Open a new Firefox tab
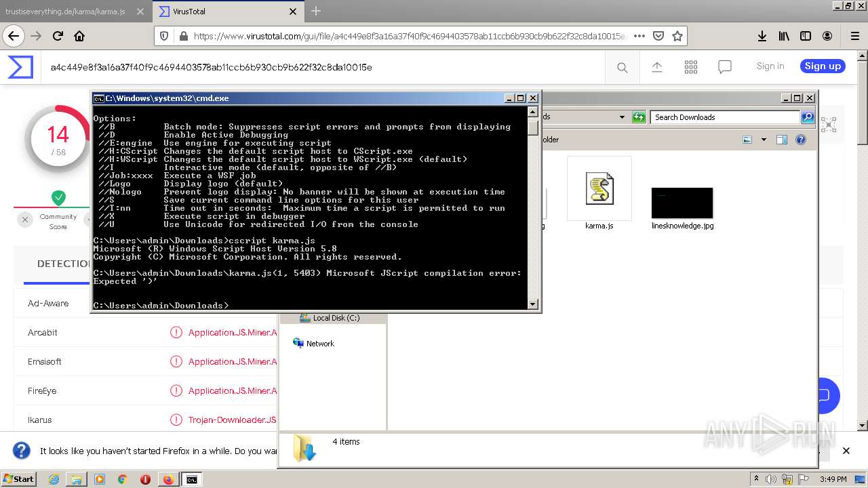This screenshot has width=868, height=488. [316, 12]
